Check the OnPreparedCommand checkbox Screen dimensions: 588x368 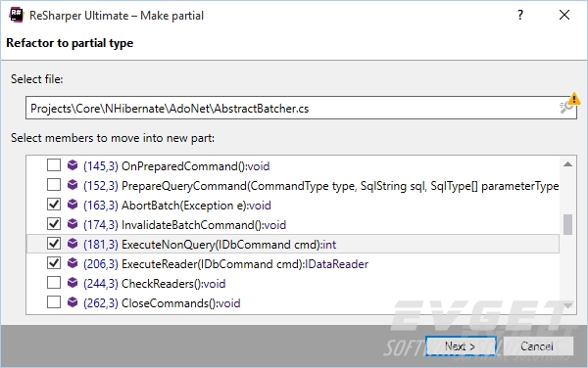coord(54,165)
